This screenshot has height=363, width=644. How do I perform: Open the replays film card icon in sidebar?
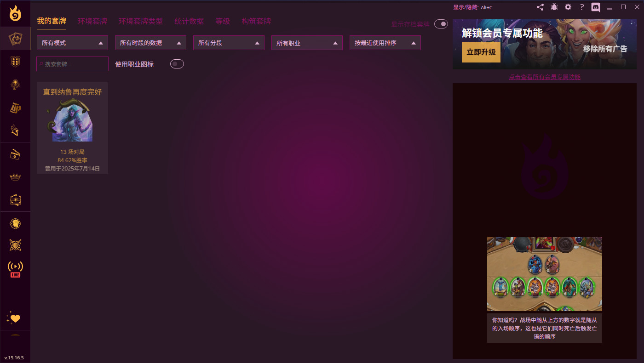tap(15, 154)
